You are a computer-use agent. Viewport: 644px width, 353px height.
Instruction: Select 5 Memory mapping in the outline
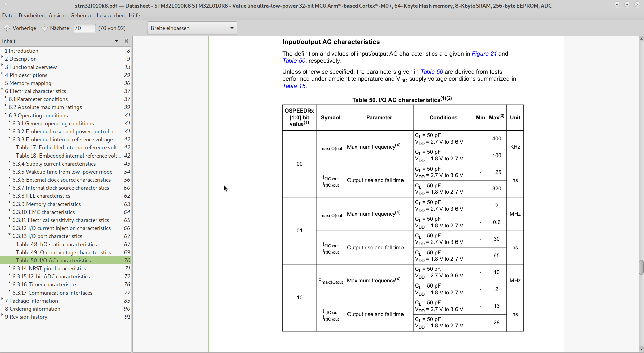tap(66, 83)
